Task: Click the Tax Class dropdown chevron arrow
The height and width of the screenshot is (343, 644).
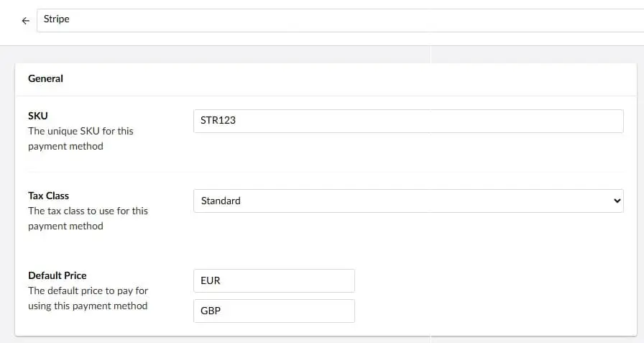Action: click(x=616, y=201)
